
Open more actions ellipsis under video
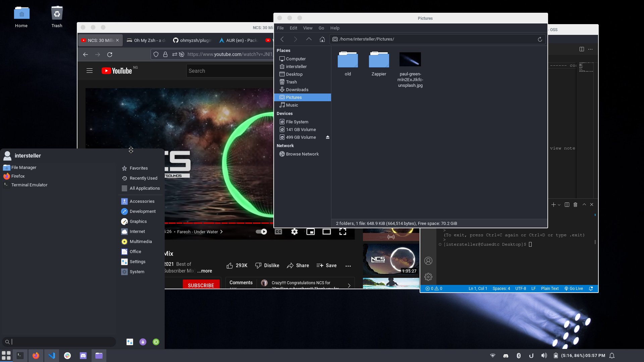(348, 266)
